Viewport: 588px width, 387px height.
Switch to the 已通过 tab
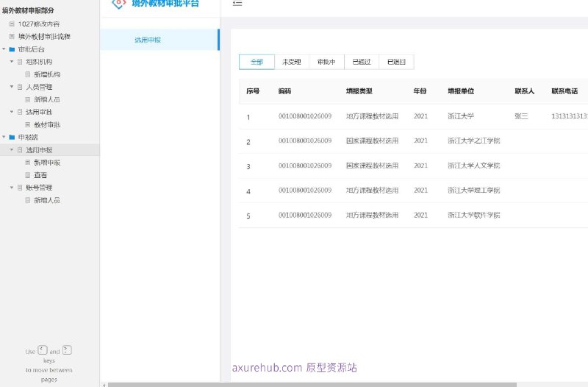pyautogui.click(x=362, y=62)
